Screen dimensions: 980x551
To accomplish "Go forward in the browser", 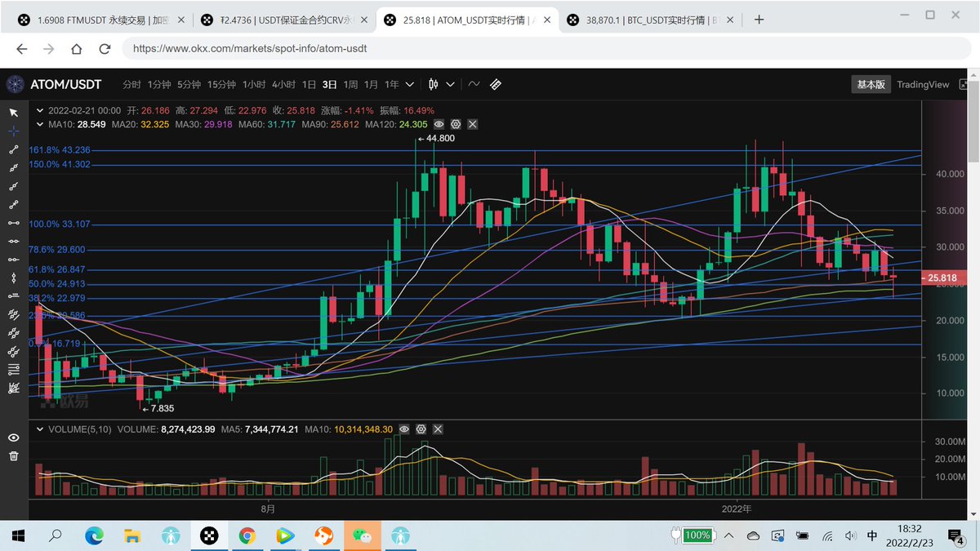I will coord(49,48).
